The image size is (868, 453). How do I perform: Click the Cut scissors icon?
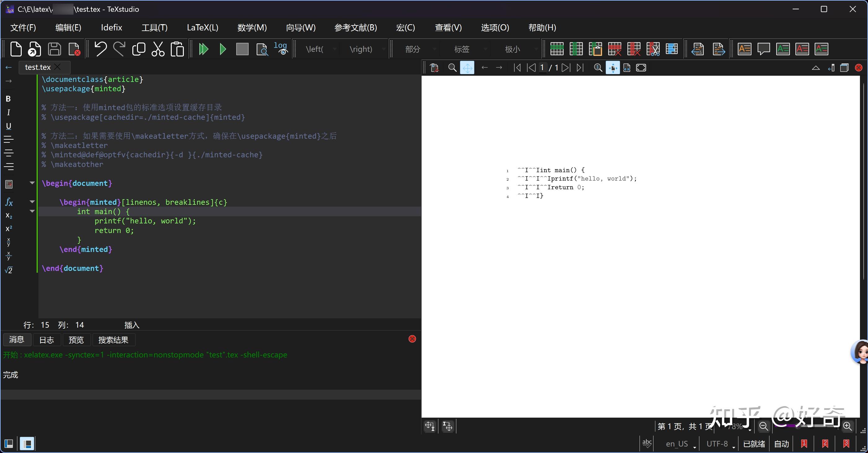click(158, 49)
